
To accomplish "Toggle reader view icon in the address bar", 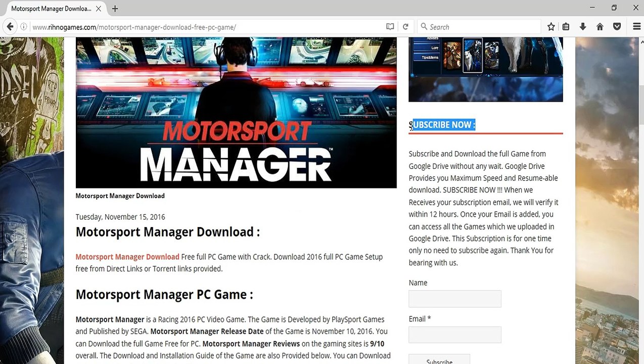I will tap(390, 27).
